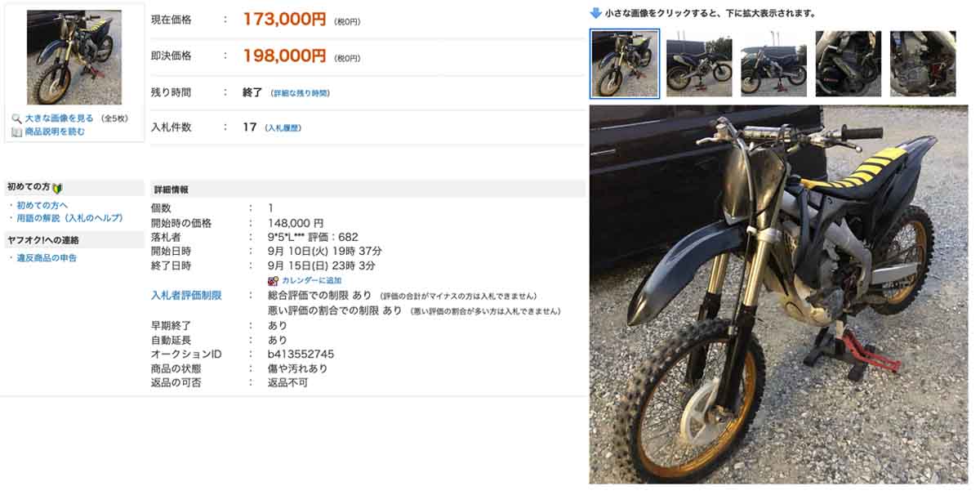Open the 初めての方へ sidebar link
The height and width of the screenshot is (504, 980).
[x=42, y=205]
